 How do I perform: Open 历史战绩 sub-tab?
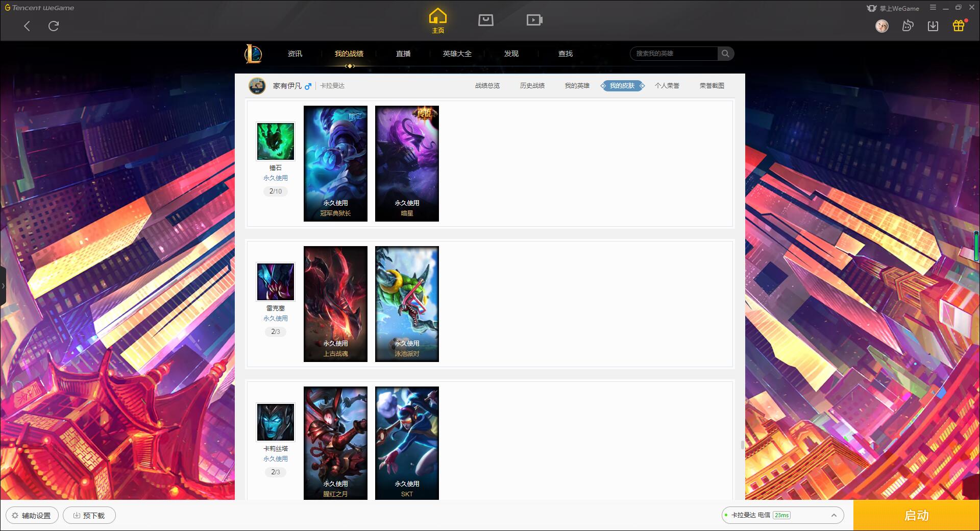pos(532,86)
